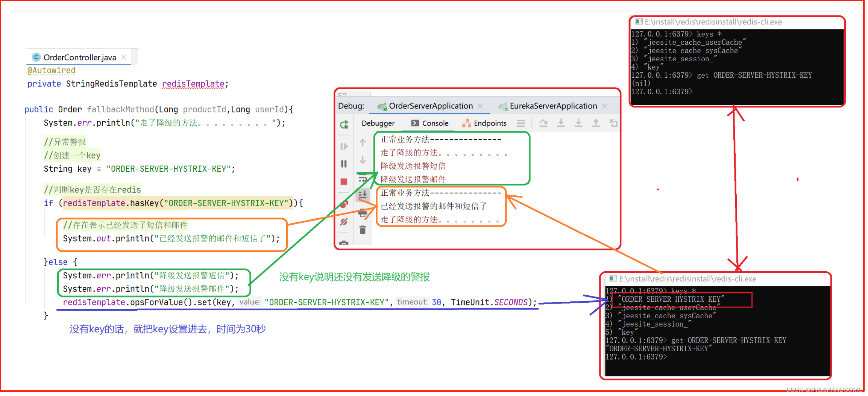Click the console line 降级发送报警短信
The height and width of the screenshot is (396, 868).
pos(413,166)
